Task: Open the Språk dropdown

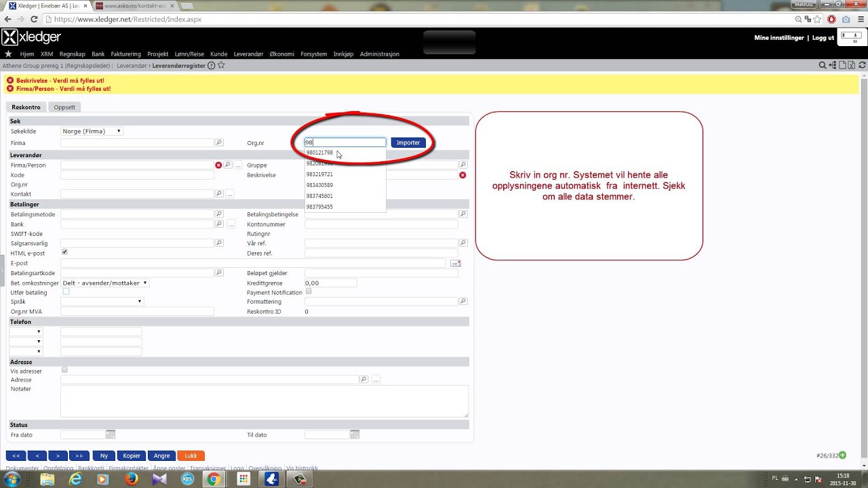Action: pyautogui.click(x=102, y=302)
